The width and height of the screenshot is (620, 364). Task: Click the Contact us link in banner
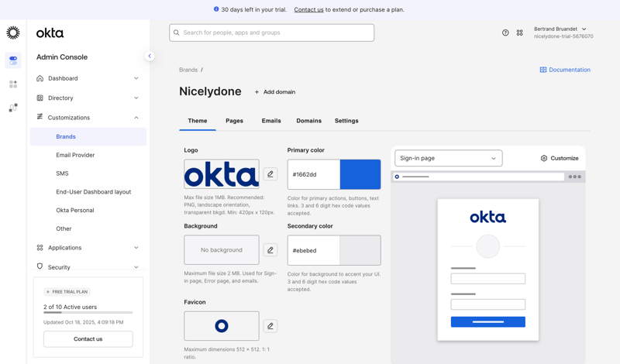pyautogui.click(x=308, y=9)
